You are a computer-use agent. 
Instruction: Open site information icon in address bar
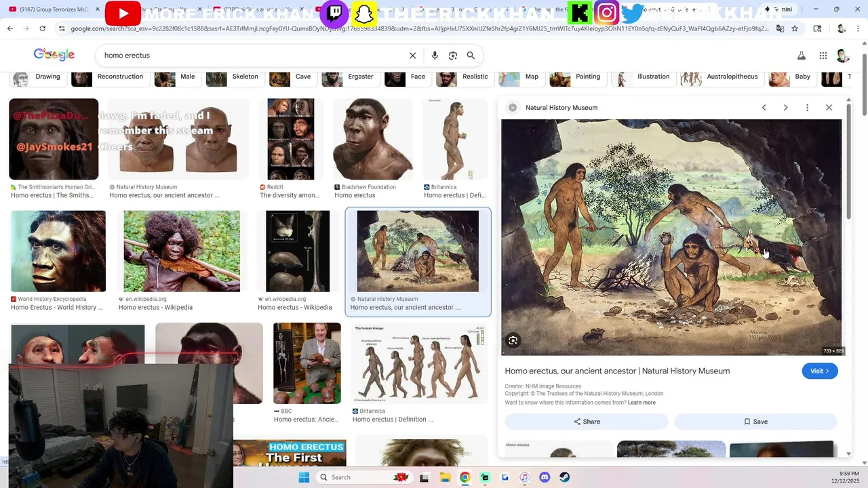(x=62, y=28)
